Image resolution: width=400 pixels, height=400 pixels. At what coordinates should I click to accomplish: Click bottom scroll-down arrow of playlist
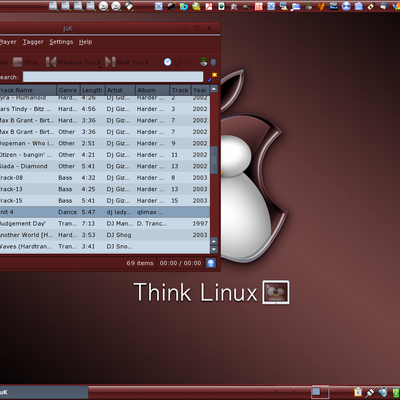tap(214, 249)
